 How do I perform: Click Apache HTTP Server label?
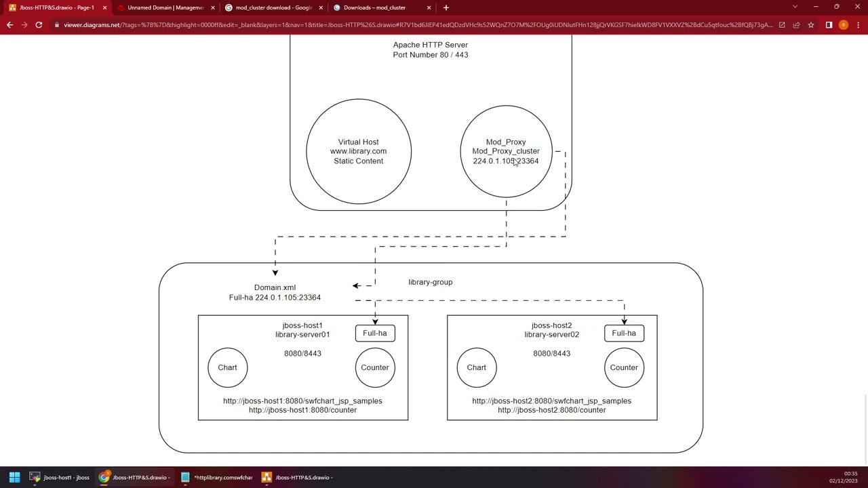[431, 45]
